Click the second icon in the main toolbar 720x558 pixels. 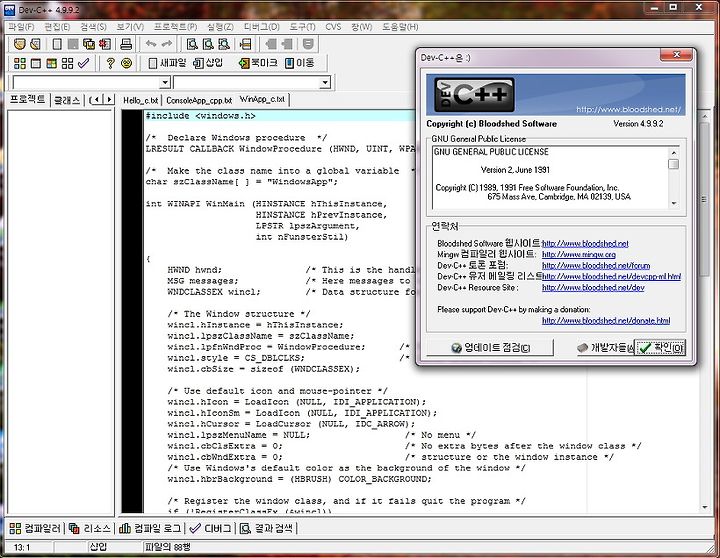click(35, 44)
